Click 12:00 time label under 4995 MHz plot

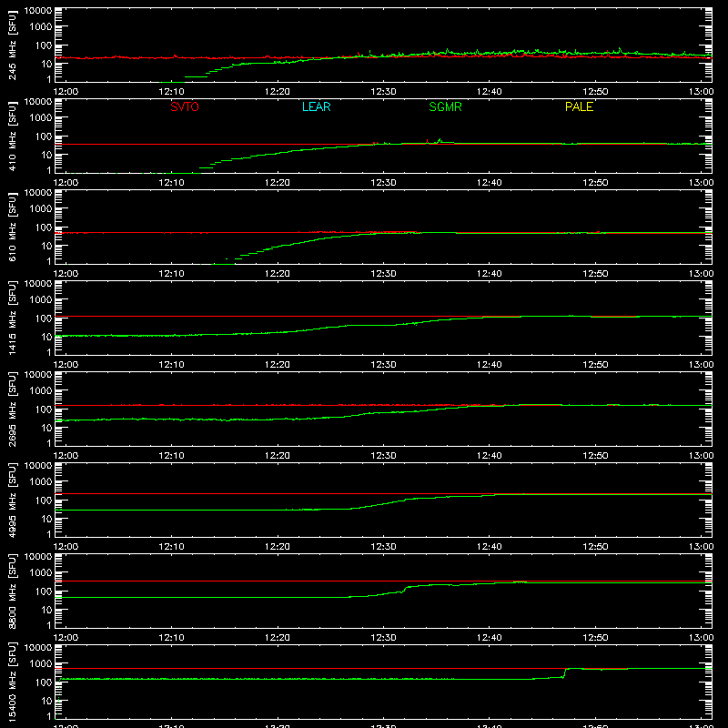click(x=66, y=547)
